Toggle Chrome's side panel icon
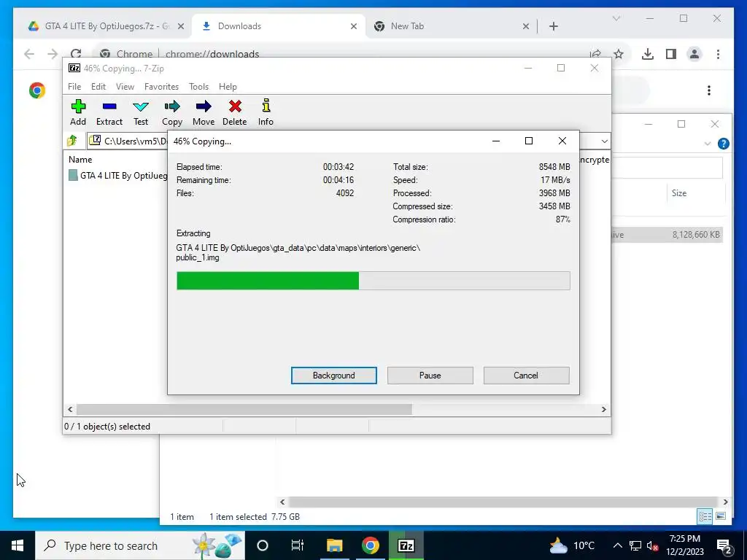The height and width of the screenshot is (560, 747). (671, 54)
